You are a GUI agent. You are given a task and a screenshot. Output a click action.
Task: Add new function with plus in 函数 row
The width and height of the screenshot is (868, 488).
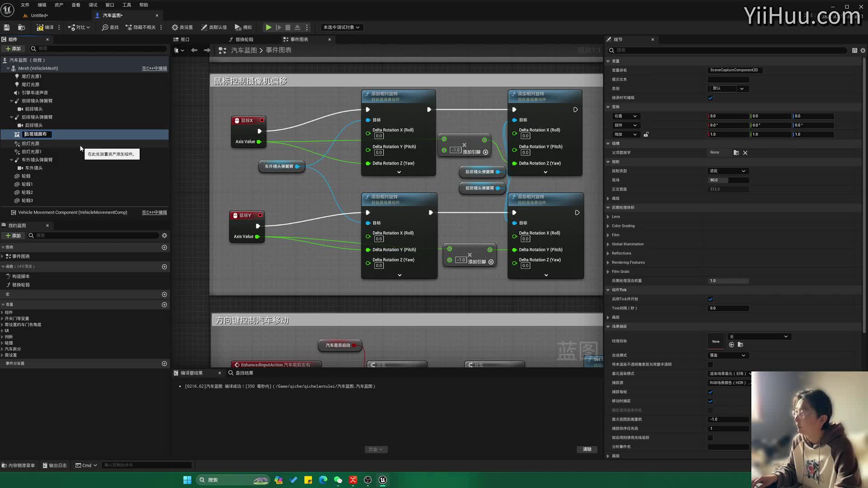point(165,267)
